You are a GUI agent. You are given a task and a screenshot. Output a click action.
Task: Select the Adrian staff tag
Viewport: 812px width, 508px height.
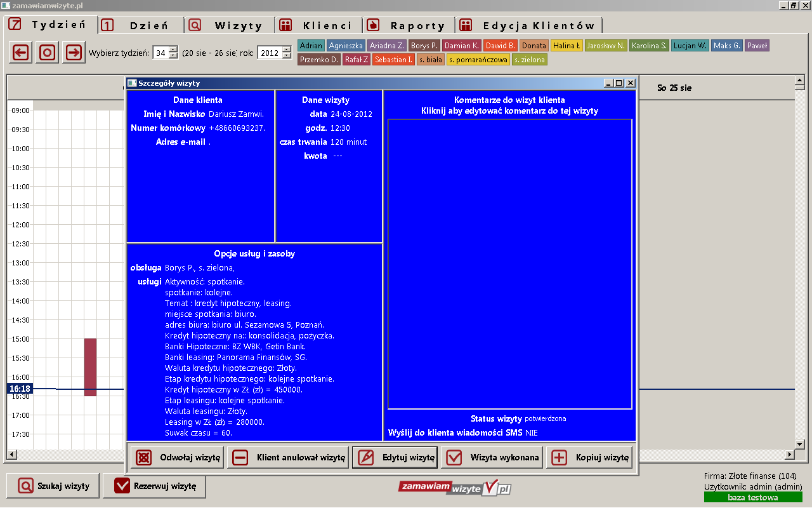pyautogui.click(x=311, y=46)
